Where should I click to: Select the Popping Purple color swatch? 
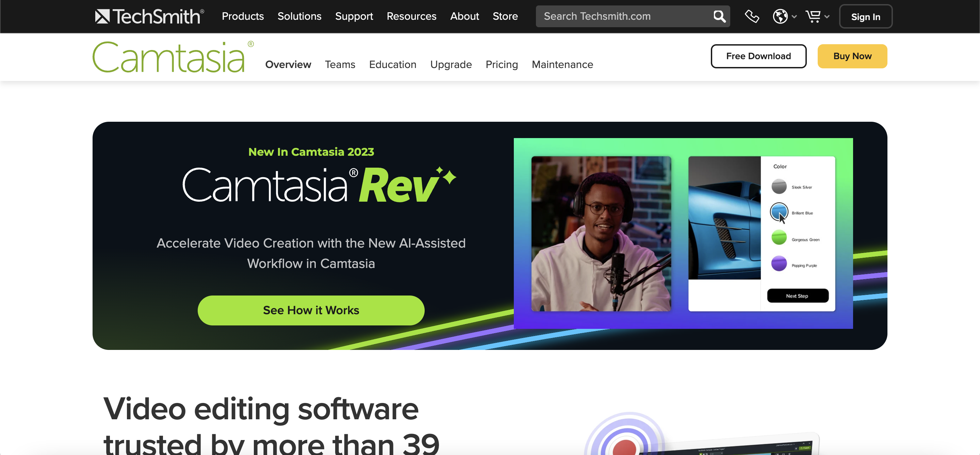point(779,264)
